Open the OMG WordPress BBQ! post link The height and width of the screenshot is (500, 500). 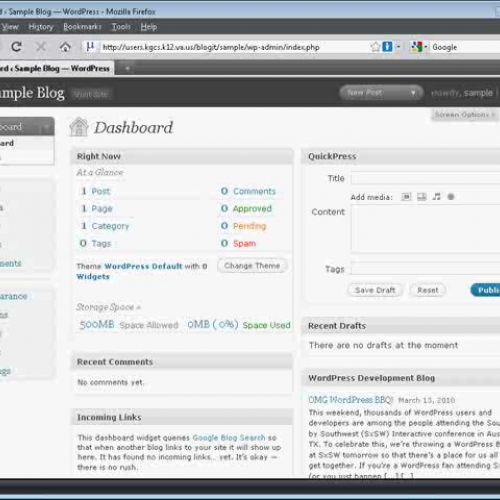click(x=351, y=400)
